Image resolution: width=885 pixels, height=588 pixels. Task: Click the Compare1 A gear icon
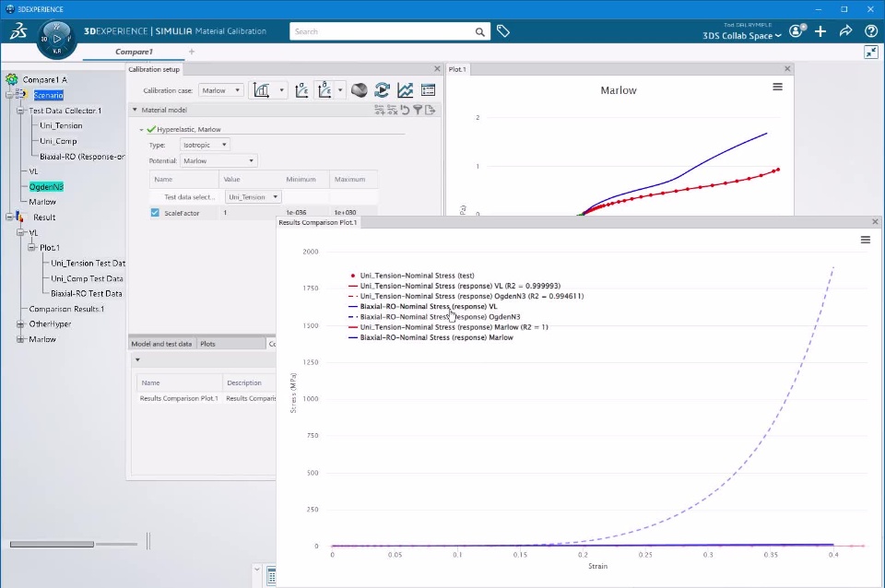[12, 79]
